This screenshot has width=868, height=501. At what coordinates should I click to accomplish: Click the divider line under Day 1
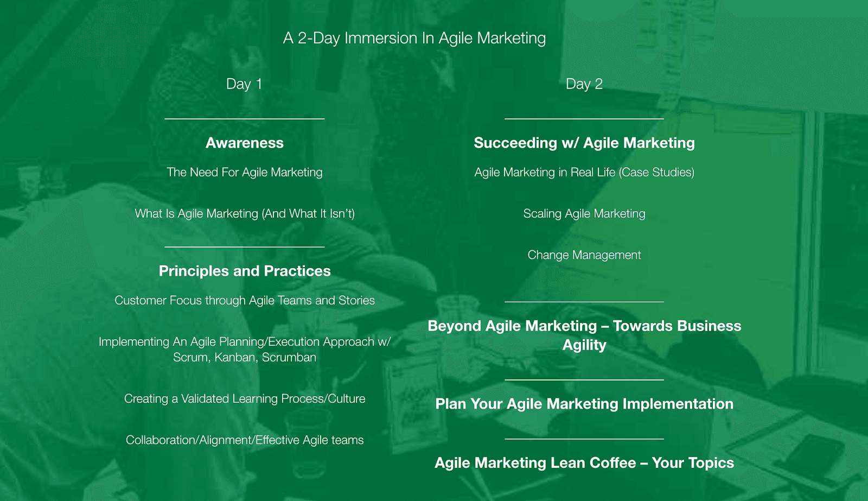tap(244, 118)
